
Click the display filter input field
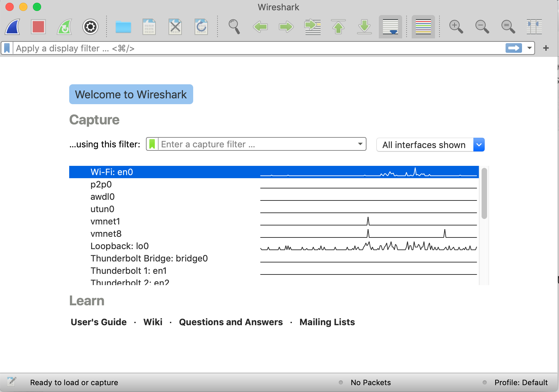coord(259,48)
